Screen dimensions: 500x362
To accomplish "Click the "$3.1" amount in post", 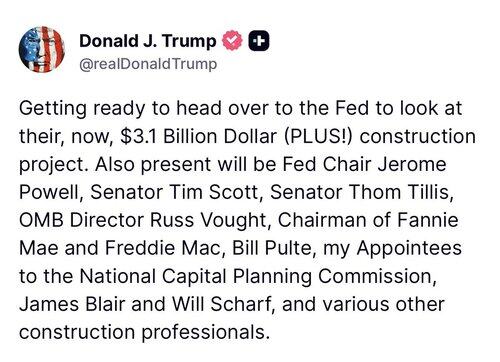I will click(138, 136).
